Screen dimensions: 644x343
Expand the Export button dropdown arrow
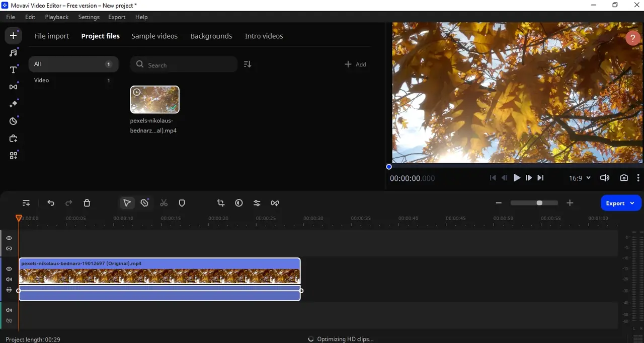coord(632,203)
